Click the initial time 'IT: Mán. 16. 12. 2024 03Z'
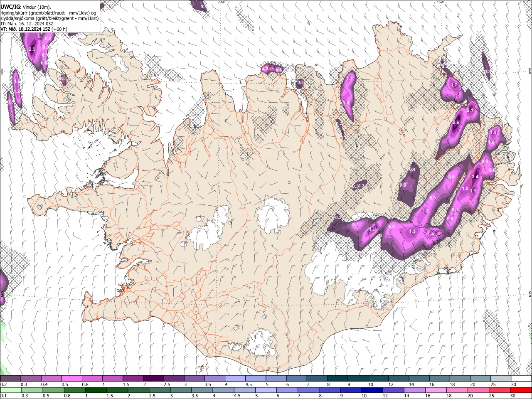532x399 pixels. point(27,24)
